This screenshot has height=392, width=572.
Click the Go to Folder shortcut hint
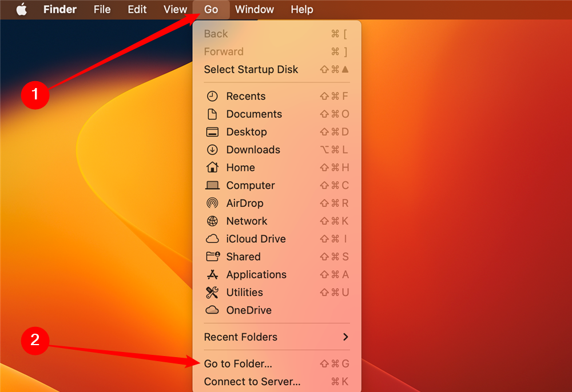(x=335, y=363)
